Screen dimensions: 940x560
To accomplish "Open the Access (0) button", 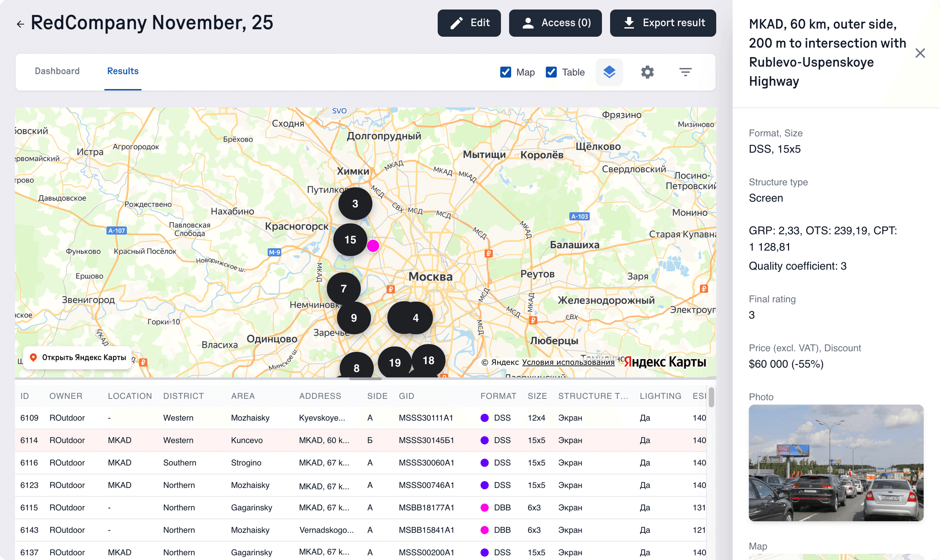I will (555, 23).
